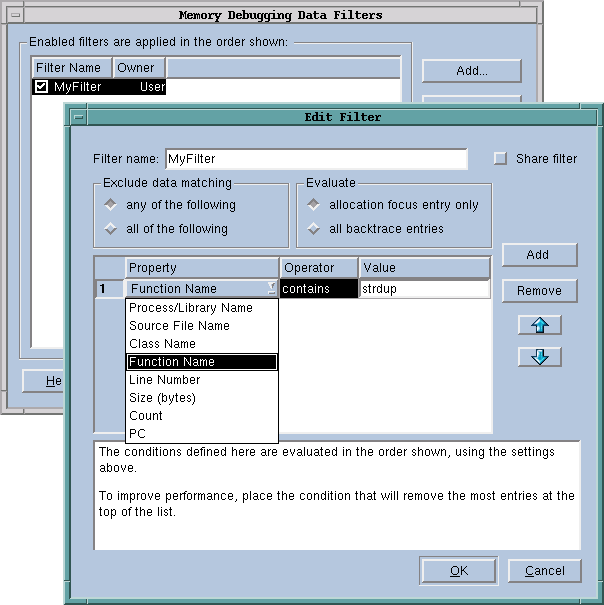Image resolution: width=604 pixels, height=605 pixels.
Task: Enable the Share filter checkbox
Action: pos(501,159)
